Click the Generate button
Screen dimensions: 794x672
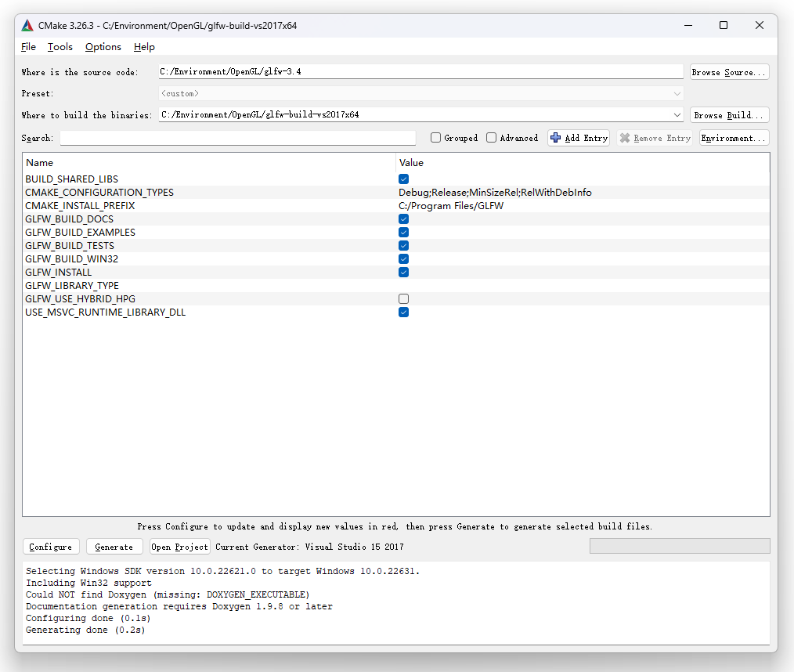[x=114, y=547]
